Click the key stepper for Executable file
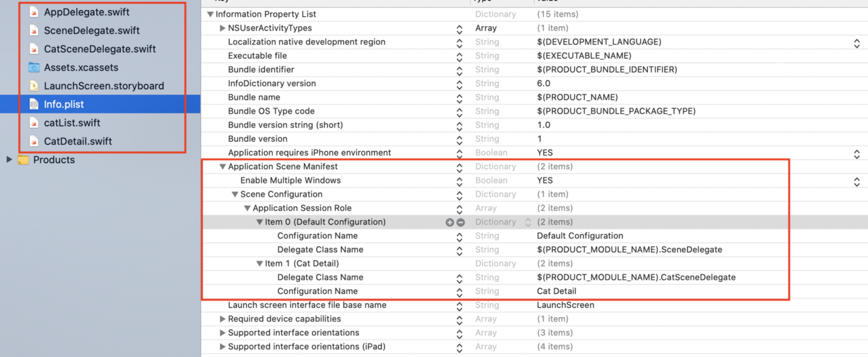Image resolution: width=868 pixels, height=357 pixels. pyautogui.click(x=459, y=56)
